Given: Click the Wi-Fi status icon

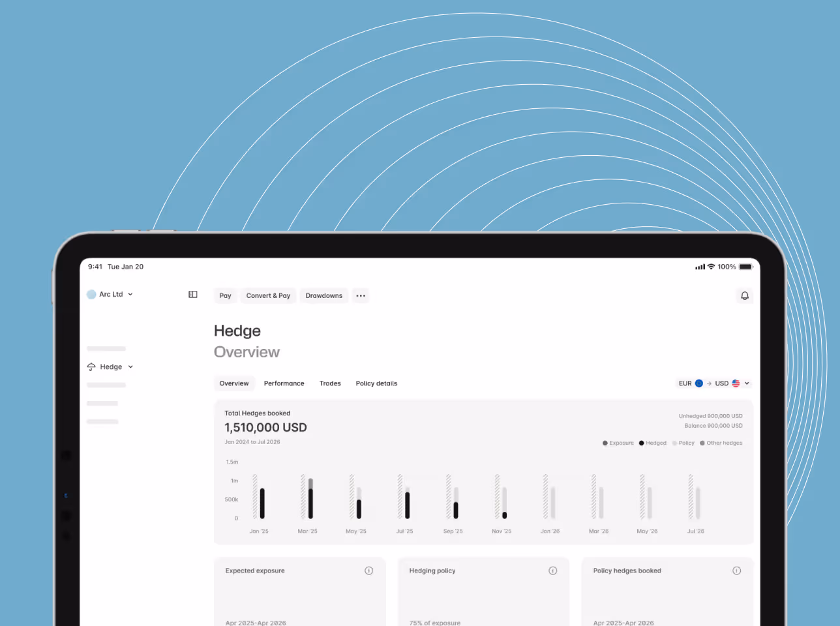Looking at the screenshot, I should 712,267.
